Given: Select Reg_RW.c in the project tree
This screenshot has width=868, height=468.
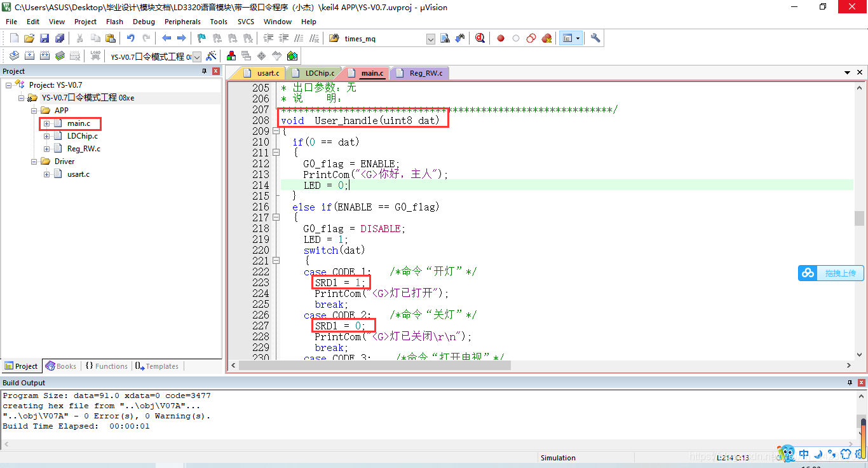Looking at the screenshot, I should 83,149.
